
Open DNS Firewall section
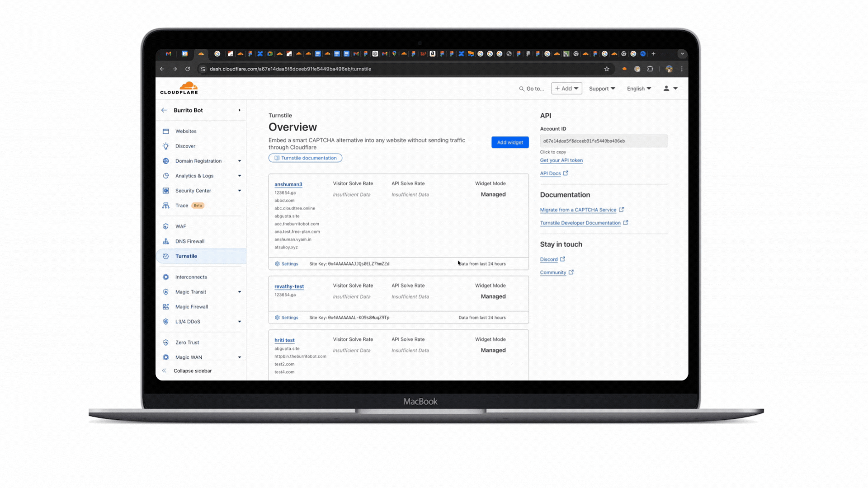click(x=189, y=241)
